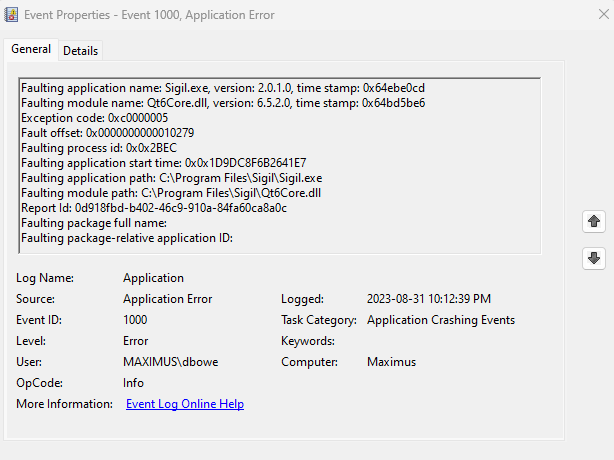Select the General tab
The width and height of the screenshot is (614, 460).
point(31,50)
